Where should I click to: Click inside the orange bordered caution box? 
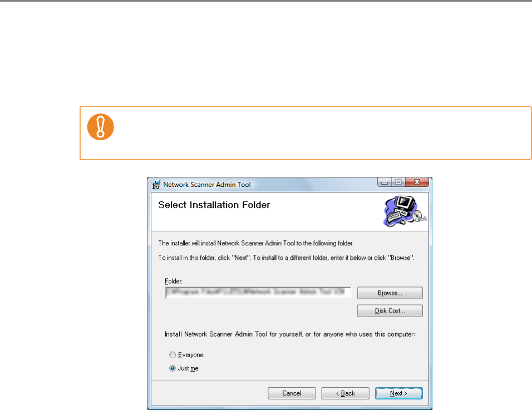click(x=306, y=133)
